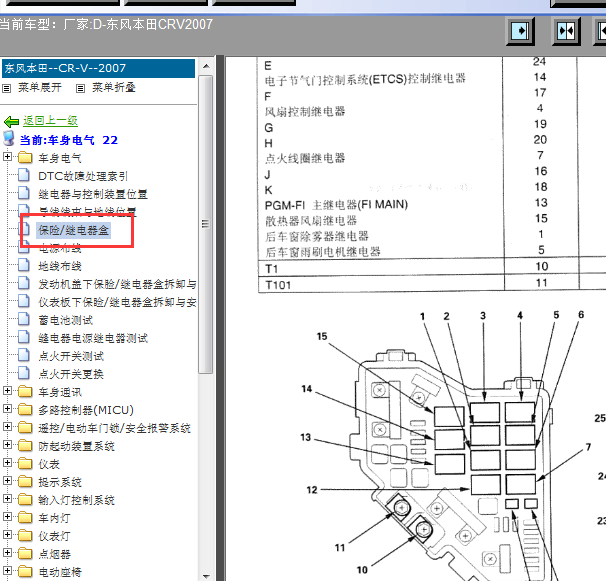Expand the 车身电气 folder
This screenshot has width=606, height=581.
(x=7, y=157)
